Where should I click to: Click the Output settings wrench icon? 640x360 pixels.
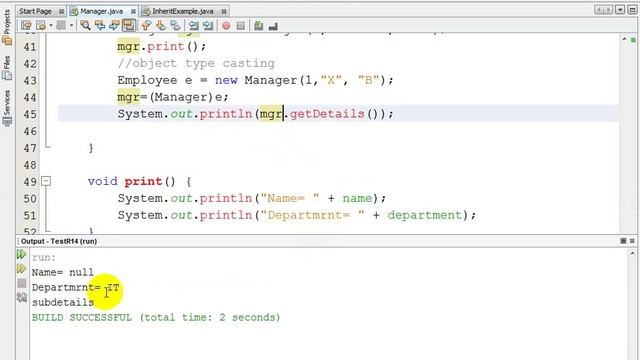tap(22, 298)
